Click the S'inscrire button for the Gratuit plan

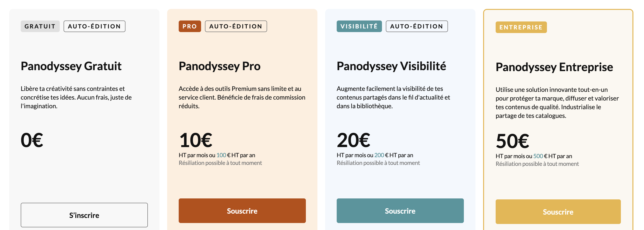click(x=84, y=215)
